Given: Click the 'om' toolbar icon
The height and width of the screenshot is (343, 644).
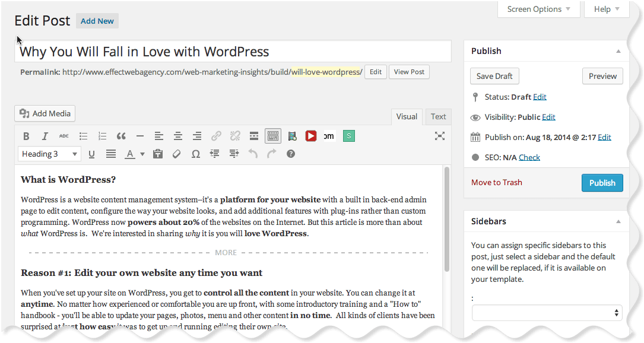Looking at the screenshot, I should (x=329, y=136).
